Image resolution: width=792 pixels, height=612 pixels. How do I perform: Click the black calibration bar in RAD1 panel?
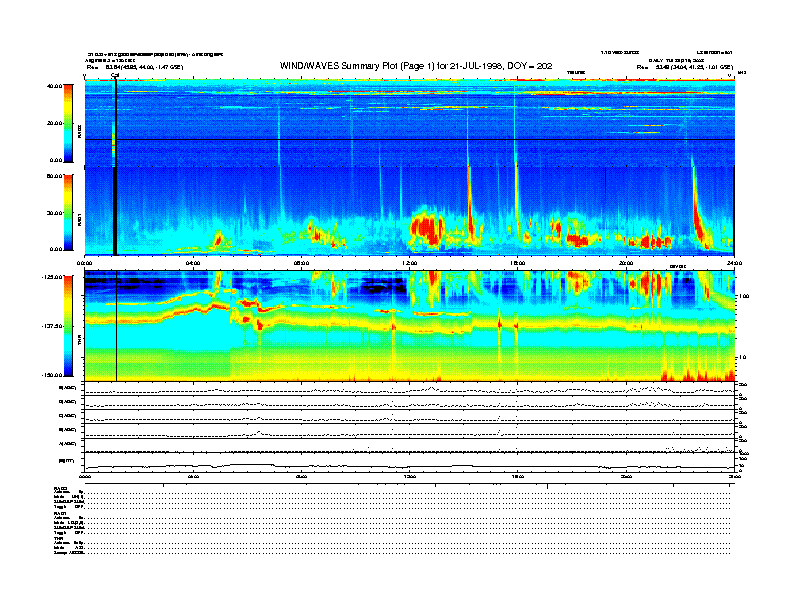click(x=115, y=211)
